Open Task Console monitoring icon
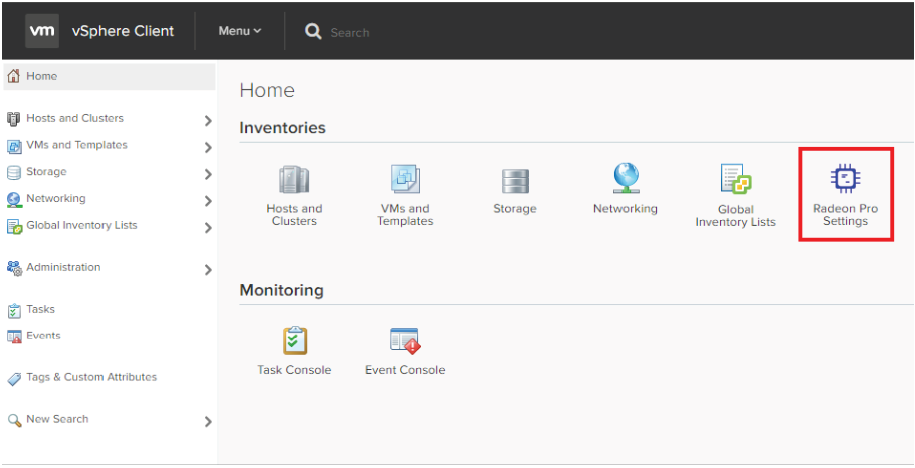 coord(295,341)
